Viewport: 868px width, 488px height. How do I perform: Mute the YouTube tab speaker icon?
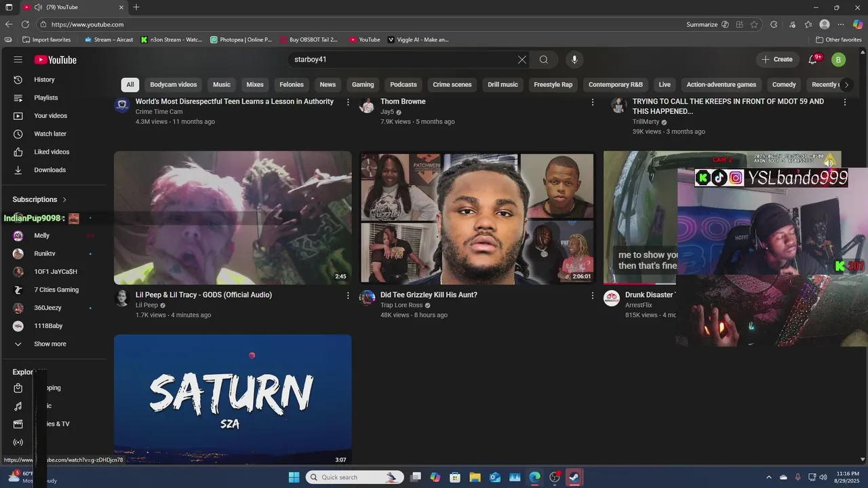[38, 7]
